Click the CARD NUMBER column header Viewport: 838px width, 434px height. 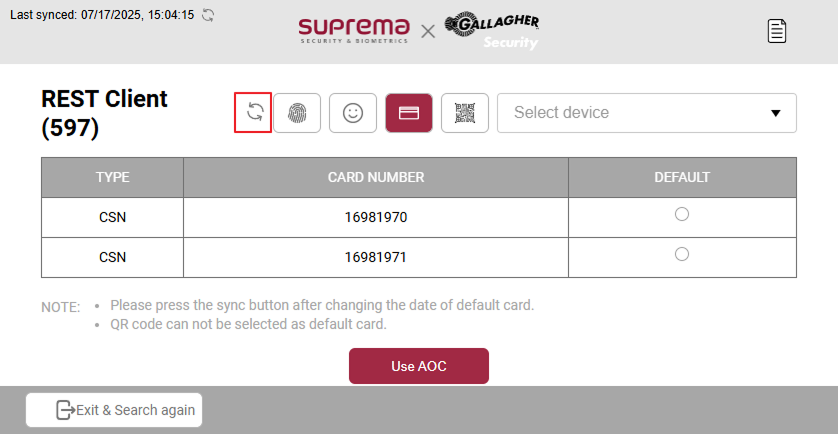coord(376,177)
